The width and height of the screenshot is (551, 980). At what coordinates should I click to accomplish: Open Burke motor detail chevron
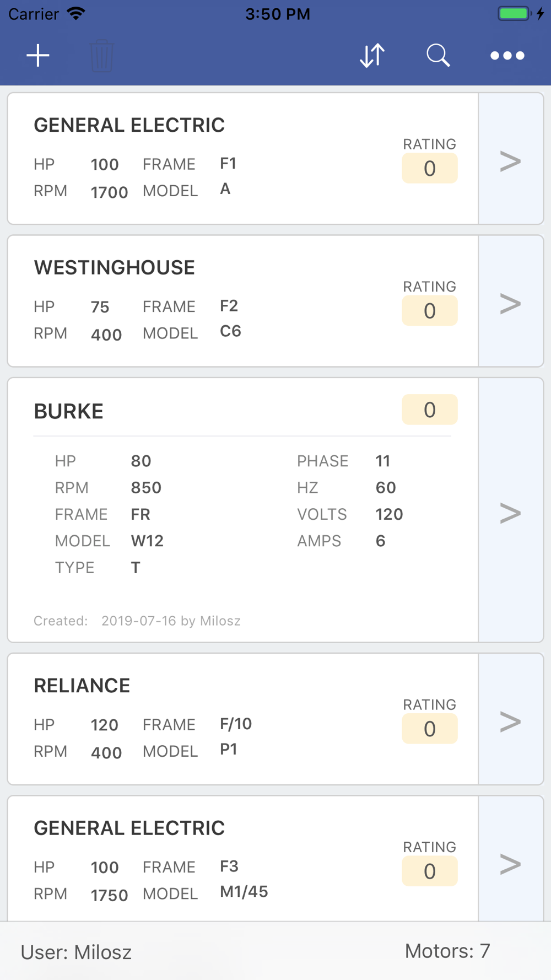pyautogui.click(x=511, y=513)
